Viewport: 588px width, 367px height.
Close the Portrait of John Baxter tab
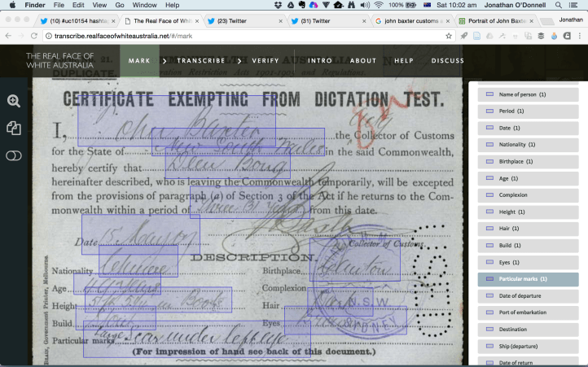pyautogui.click(x=531, y=21)
